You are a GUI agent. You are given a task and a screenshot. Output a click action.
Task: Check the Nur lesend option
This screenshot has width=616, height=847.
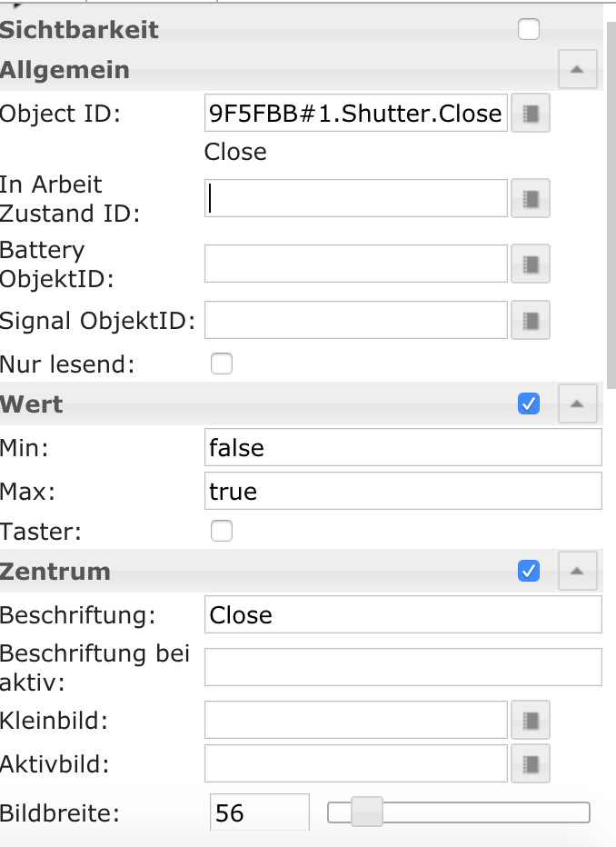coord(222,364)
